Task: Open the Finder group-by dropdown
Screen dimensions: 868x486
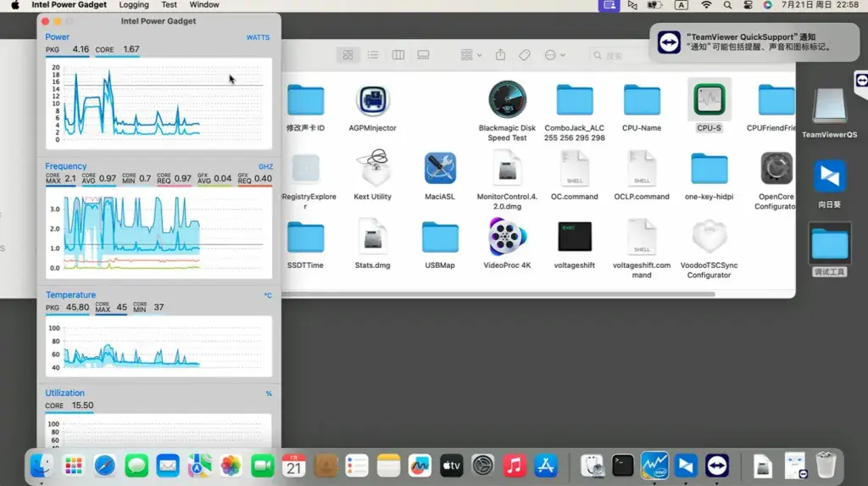Action: point(471,55)
